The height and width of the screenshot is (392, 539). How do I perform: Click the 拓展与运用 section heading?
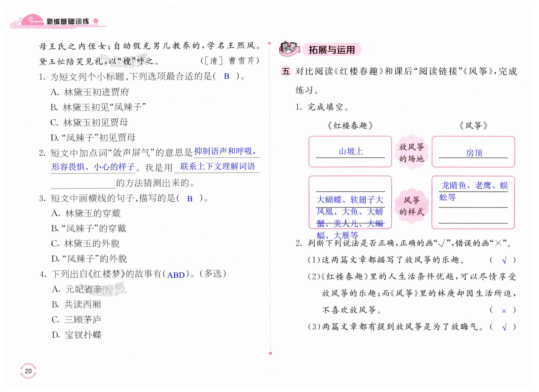click(x=332, y=50)
